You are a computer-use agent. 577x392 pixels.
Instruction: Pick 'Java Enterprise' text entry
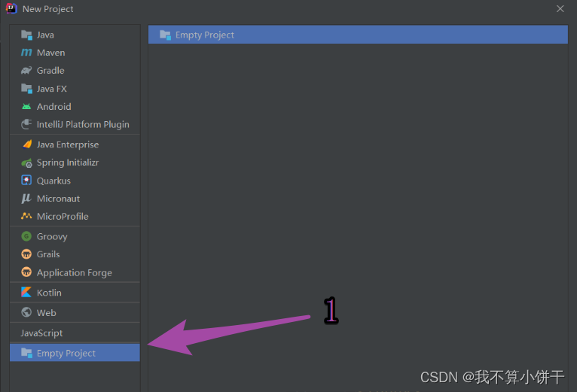pos(68,144)
